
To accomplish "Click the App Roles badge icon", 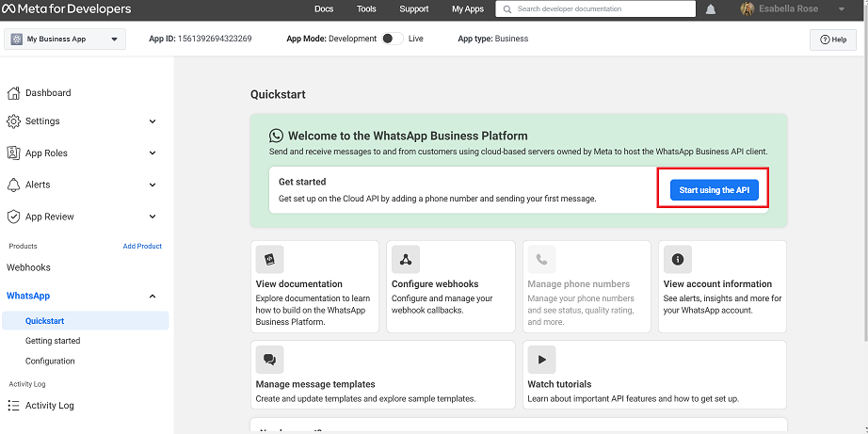I will click(13, 153).
